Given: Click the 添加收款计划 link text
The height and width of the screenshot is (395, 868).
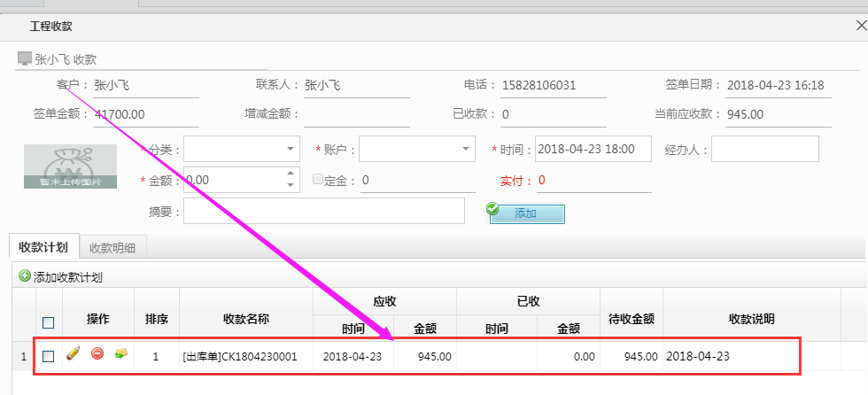Looking at the screenshot, I should click(68, 277).
